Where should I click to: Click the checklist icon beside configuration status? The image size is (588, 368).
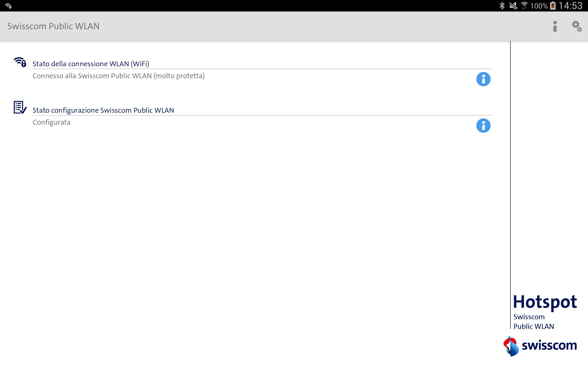click(x=20, y=107)
